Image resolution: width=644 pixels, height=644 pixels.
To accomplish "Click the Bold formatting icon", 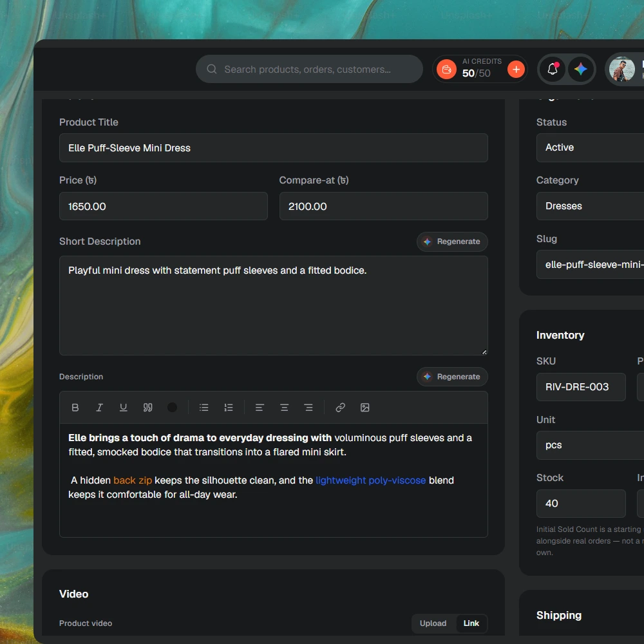I will (75, 408).
